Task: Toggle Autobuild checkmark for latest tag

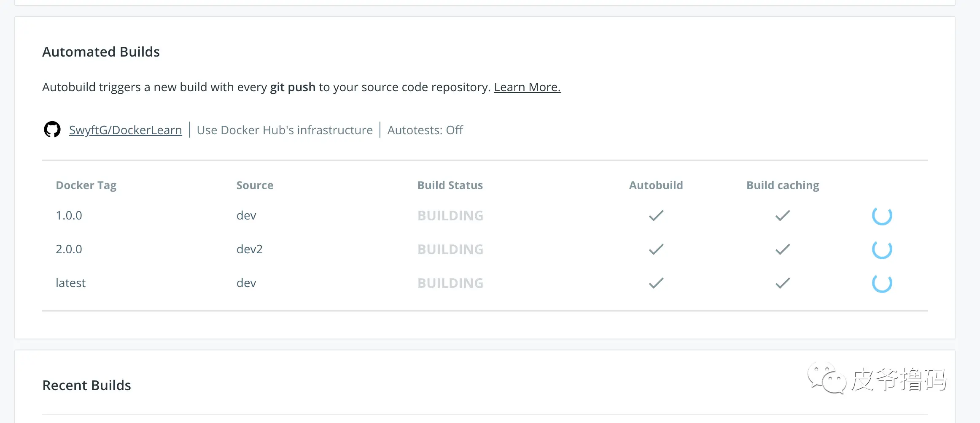Action: pyautogui.click(x=656, y=283)
